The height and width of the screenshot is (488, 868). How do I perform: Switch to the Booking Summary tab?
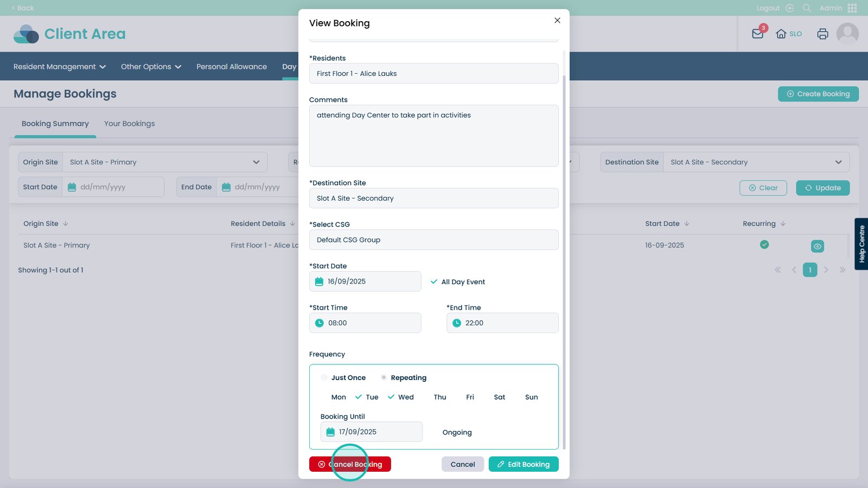(55, 124)
